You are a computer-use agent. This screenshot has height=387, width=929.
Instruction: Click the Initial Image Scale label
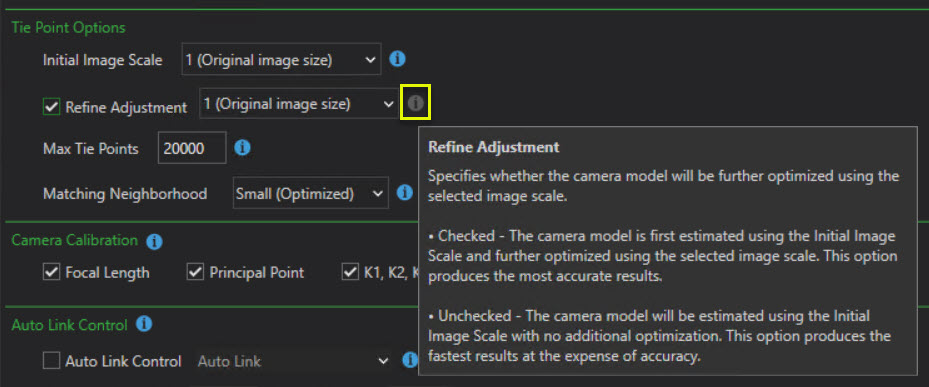(x=102, y=60)
